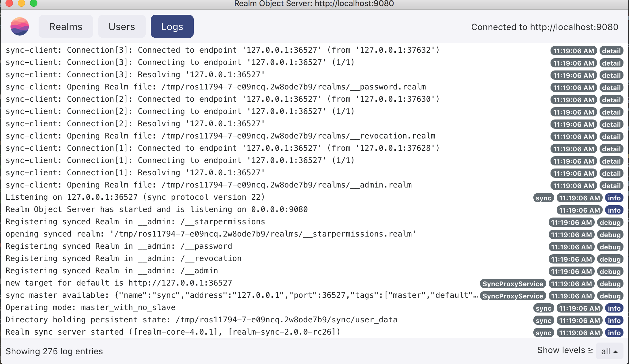Expand the level selector showing 'all'

pos(609,351)
